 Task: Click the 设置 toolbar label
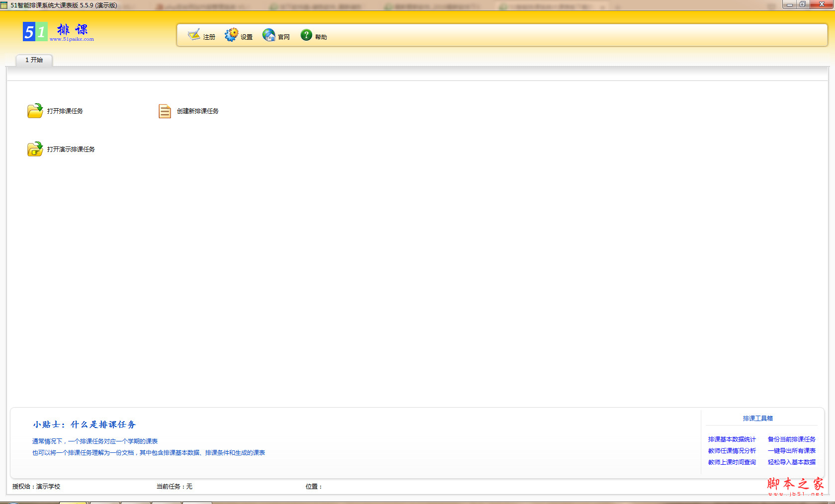click(247, 37)
